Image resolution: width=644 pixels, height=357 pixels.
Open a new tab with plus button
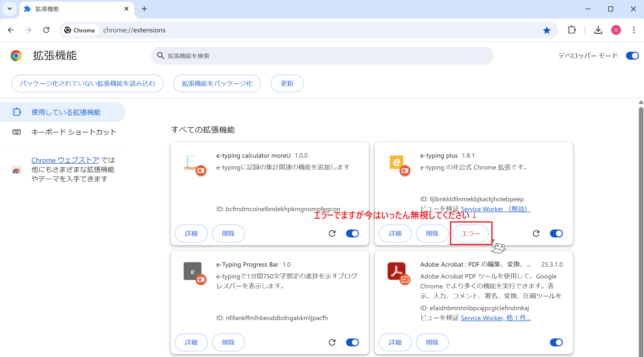click(144, 9)
